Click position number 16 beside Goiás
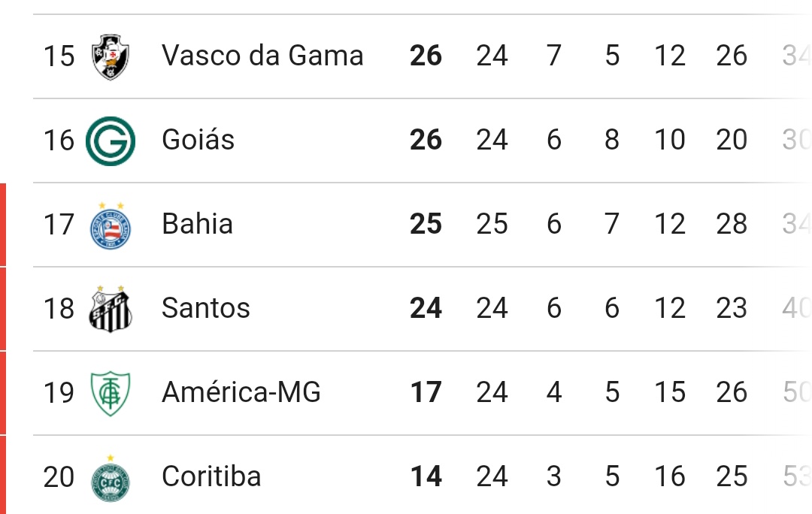 (x=59, y=140)
